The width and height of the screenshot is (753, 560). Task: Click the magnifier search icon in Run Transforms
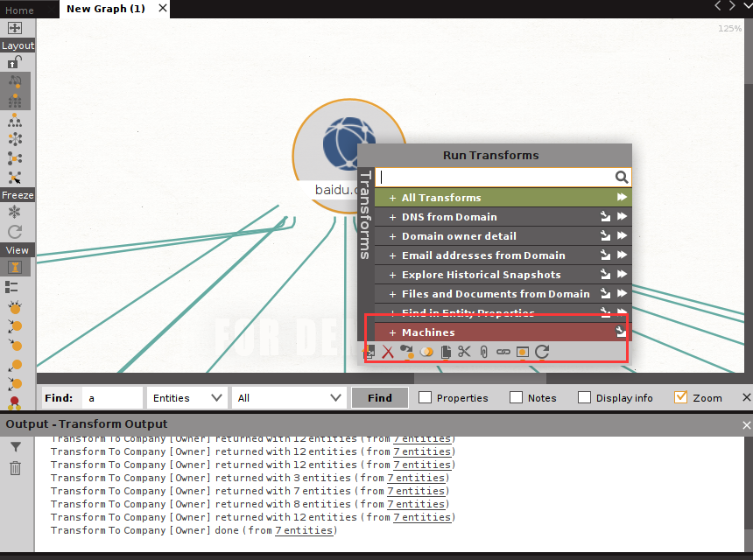[x=622, y=177]
